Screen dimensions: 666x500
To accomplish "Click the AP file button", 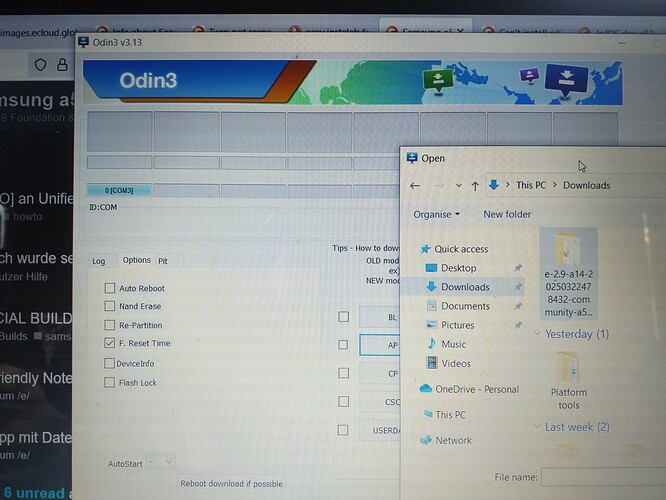I will click(x=380, y=345).
